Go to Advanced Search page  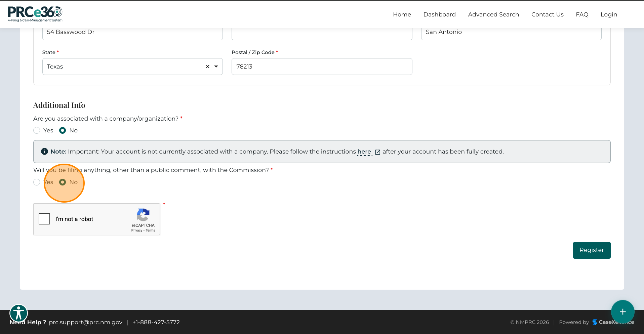tap(493, 14)
